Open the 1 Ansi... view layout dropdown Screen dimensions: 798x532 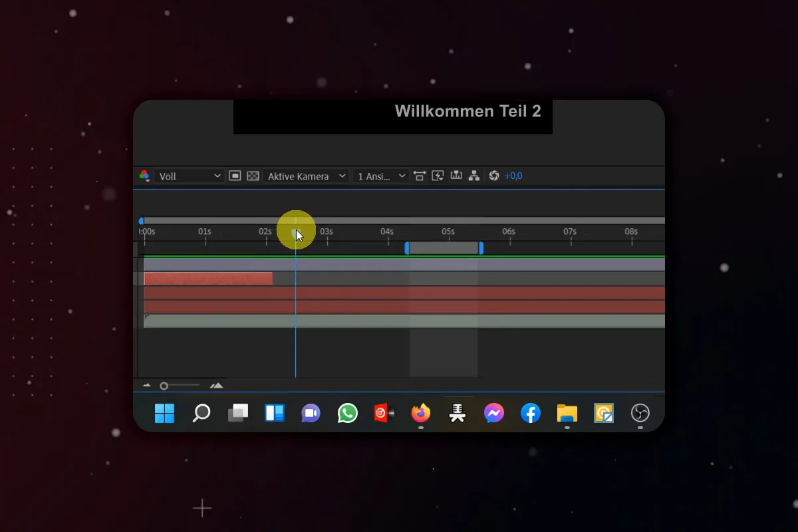pyautogui.click(x=380, y=176)
